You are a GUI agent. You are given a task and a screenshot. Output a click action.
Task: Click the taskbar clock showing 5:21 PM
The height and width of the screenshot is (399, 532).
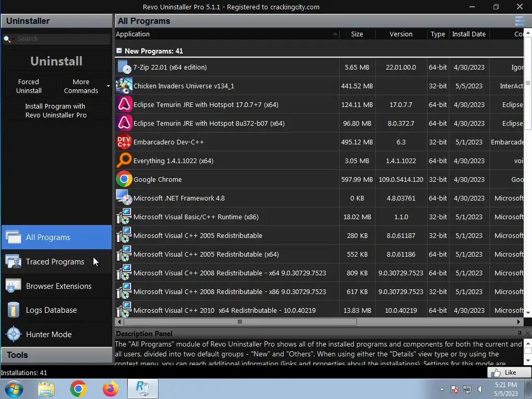click(x=506, y=389)
